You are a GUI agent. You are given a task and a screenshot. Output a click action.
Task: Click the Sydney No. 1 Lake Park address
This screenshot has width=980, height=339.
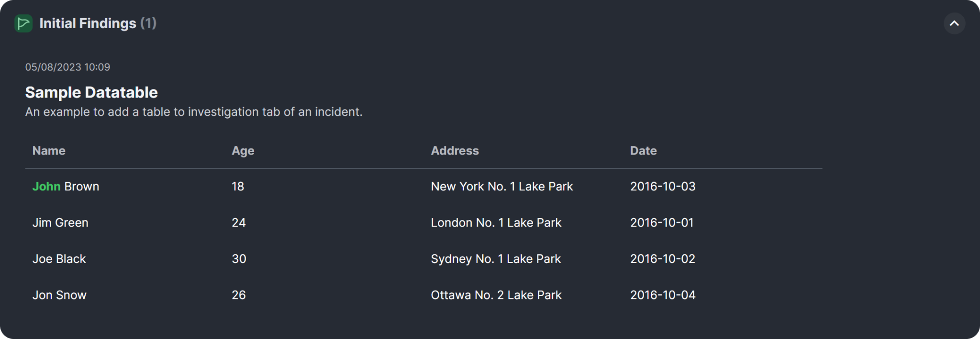point(495,259)
